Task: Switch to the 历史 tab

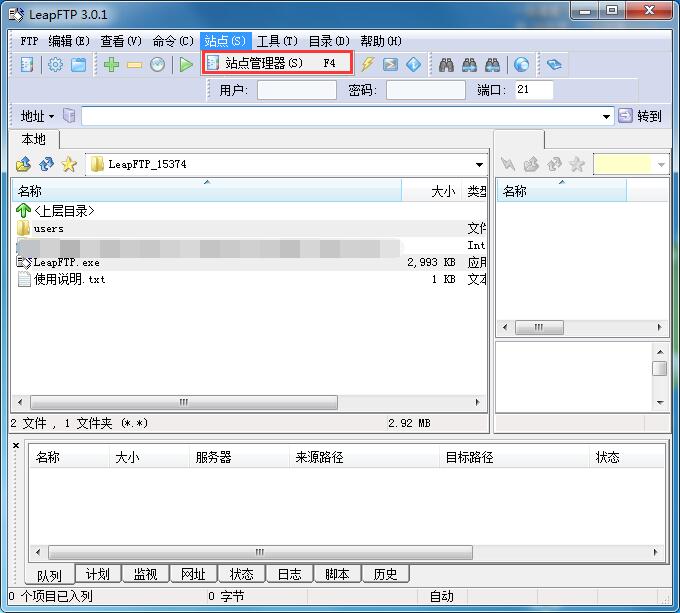Action: click(385, 574)
